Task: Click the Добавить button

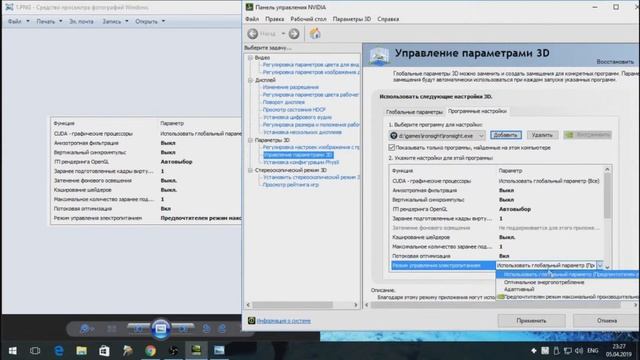Action: [506, 135]
